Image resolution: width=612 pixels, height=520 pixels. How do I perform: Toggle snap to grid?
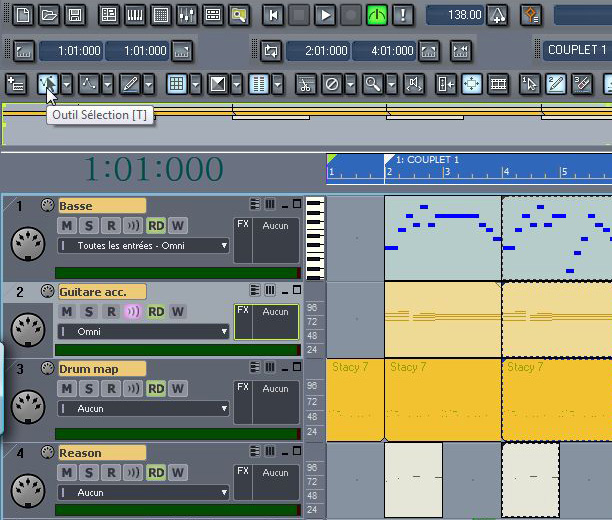tap(176, 84)
